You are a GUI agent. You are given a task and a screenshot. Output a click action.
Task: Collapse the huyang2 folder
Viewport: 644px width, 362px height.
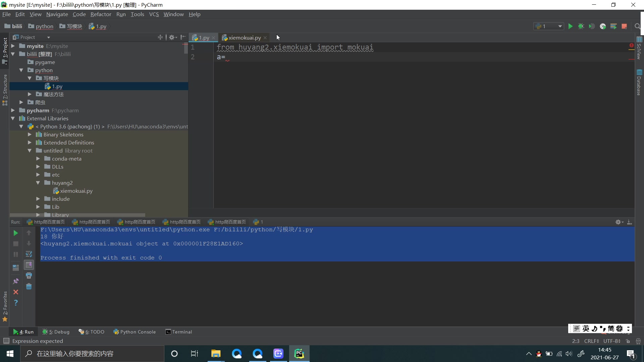click(x=38, y=183)
